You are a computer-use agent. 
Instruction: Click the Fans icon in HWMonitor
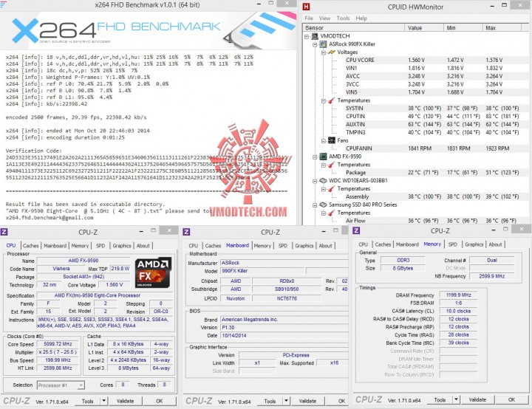(332, 140)
